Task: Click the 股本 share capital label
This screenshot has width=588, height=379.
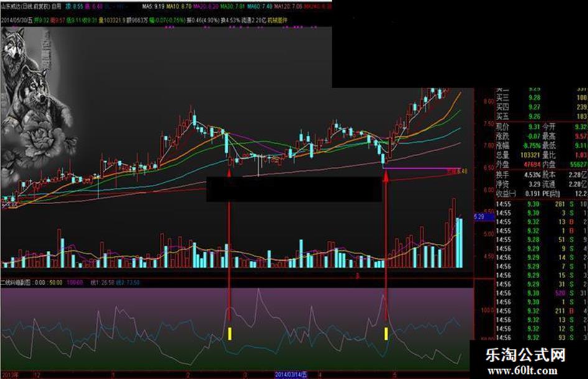Action: click(x=549, y=175)
